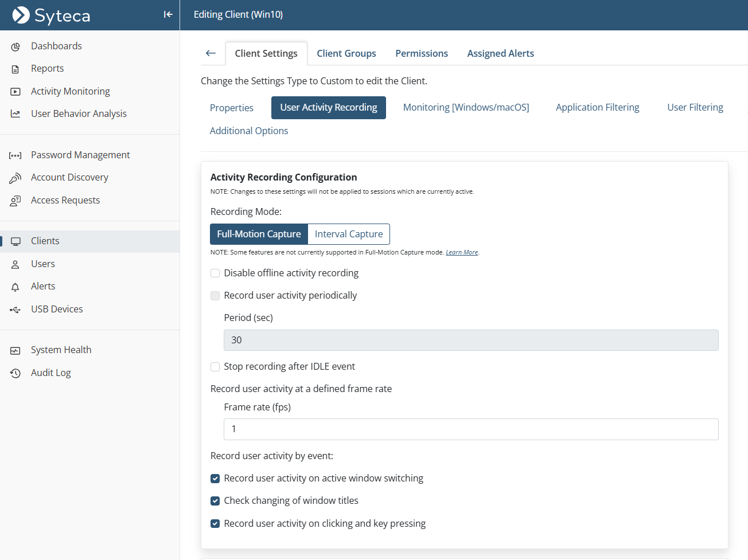The image size is (748, 560).
Task: Open User Behavior Analysis
Action: point(79,113)
